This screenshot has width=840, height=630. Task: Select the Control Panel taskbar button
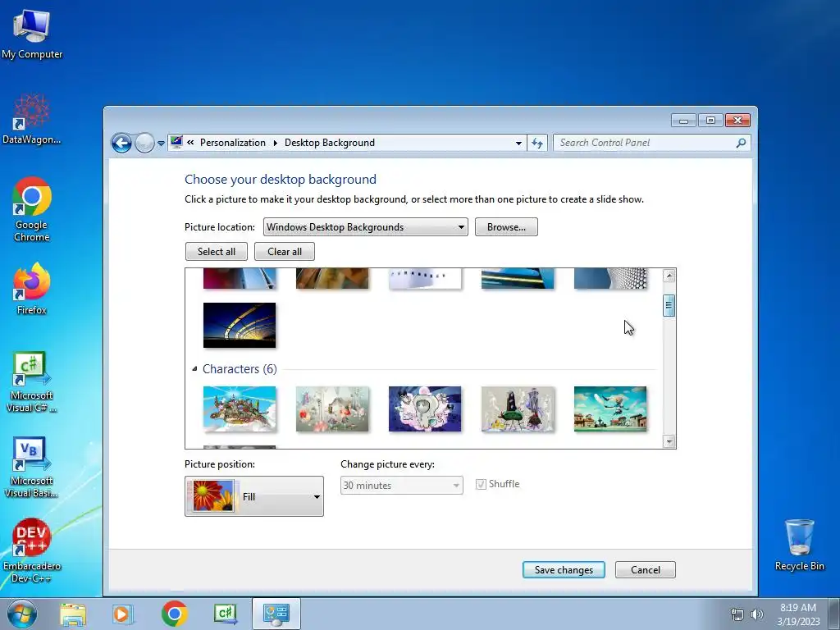(276, 614)
